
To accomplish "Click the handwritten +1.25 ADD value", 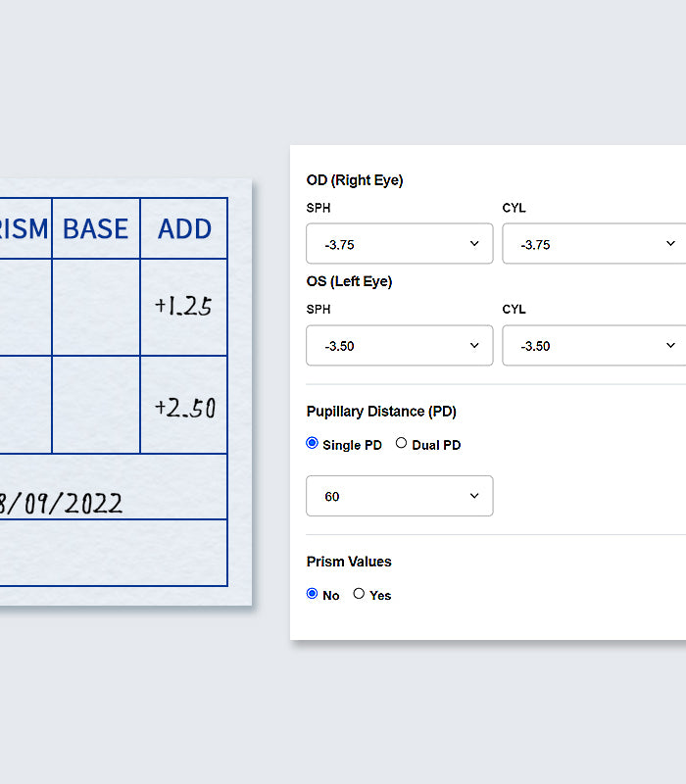I will (x=183, y=307).
